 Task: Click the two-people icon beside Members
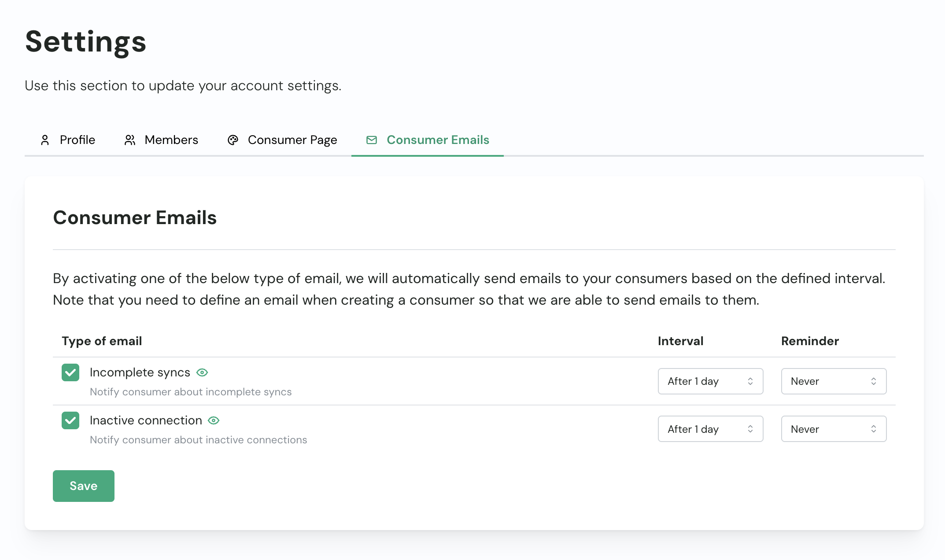click(x=129, y=140)
